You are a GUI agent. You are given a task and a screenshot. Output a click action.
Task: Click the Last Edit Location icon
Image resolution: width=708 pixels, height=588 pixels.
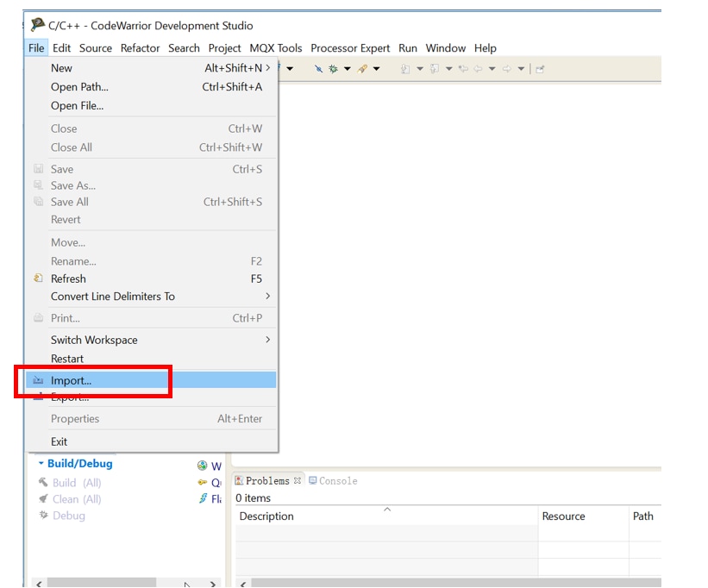(463, 69)
